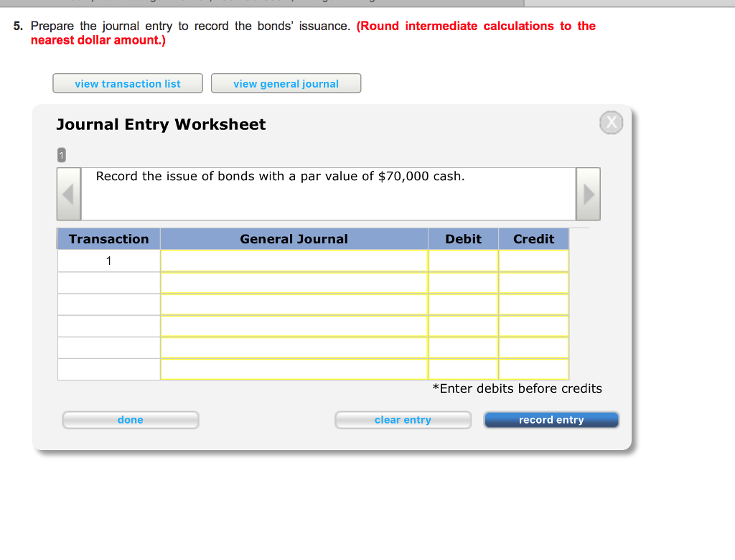Select General Journal field in second row
The height and width of the screenshot is (560, 735).
coord(294,283)
